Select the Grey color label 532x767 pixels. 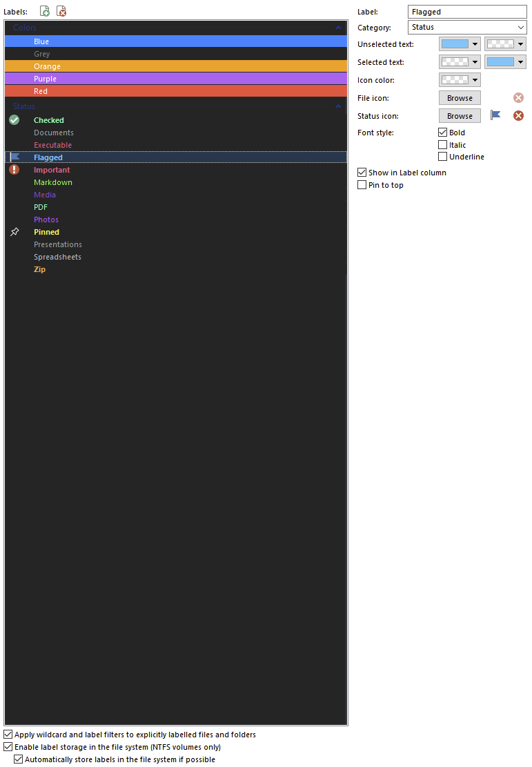176,54
